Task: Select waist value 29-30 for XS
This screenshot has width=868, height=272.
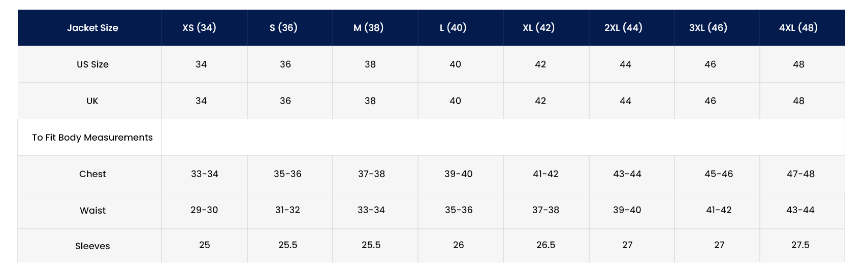Action: point(204,210)
